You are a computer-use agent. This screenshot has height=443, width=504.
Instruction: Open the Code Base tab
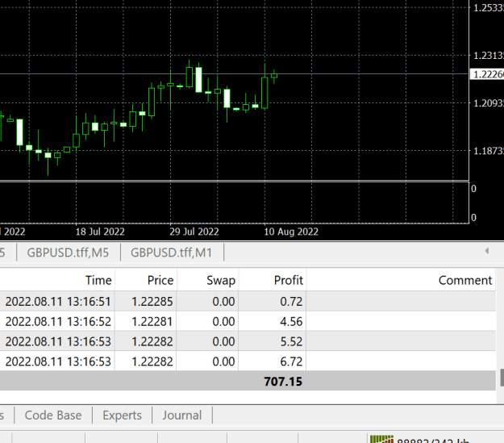tap(53, 415)
